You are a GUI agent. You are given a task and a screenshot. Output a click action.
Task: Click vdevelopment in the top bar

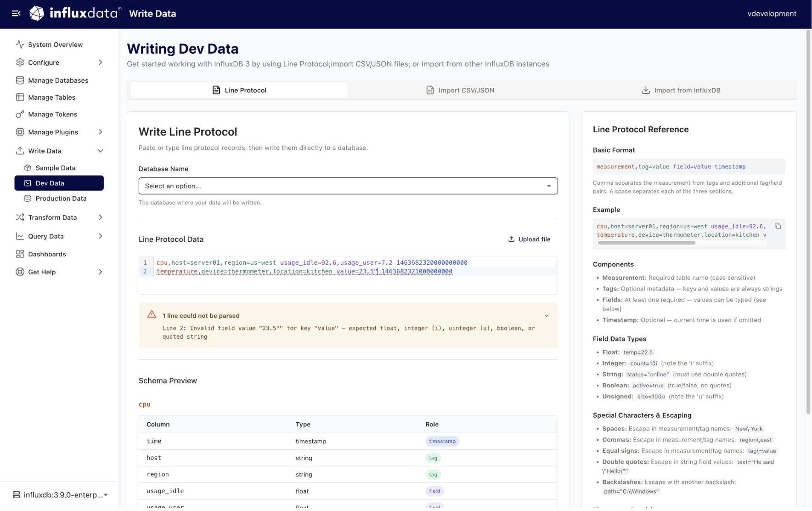(772, 13)
